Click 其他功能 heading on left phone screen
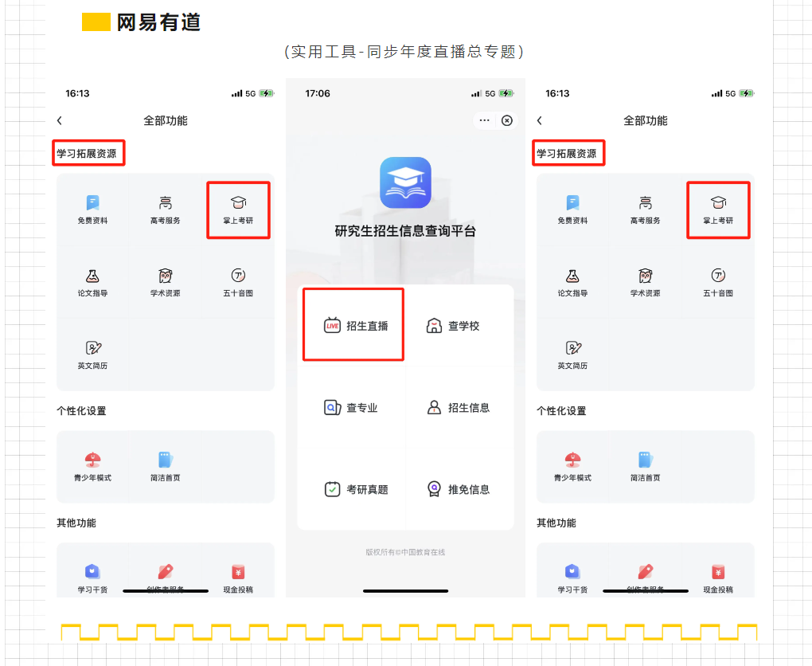Viewport: 812px width, 666px height. (x=76, y=523)
